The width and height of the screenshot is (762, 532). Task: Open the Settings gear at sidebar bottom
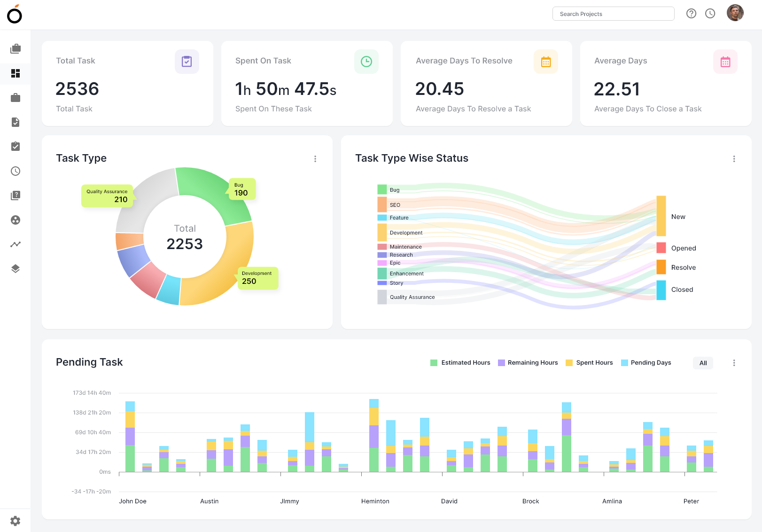pyautogui.click(x=16, y=521)
